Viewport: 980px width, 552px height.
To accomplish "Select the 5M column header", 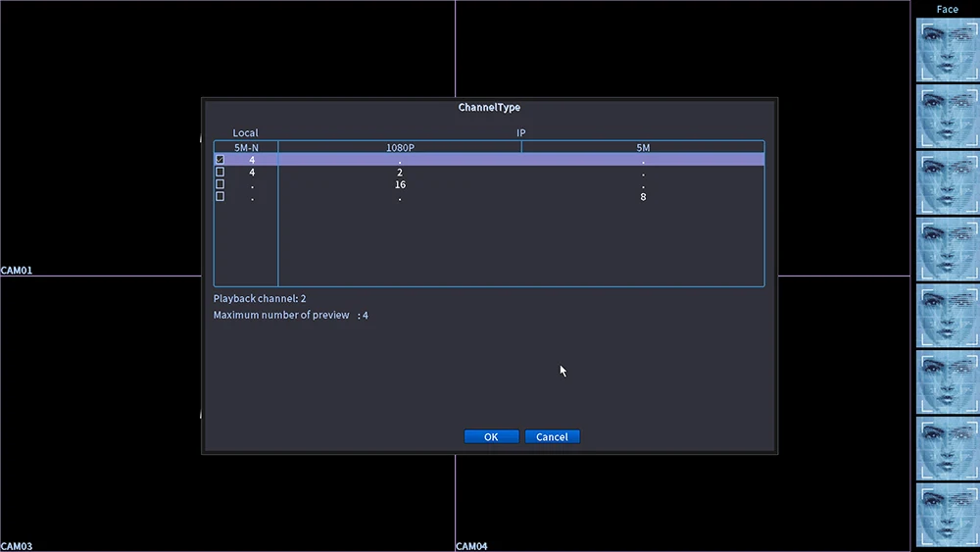I will pos(643,147).
